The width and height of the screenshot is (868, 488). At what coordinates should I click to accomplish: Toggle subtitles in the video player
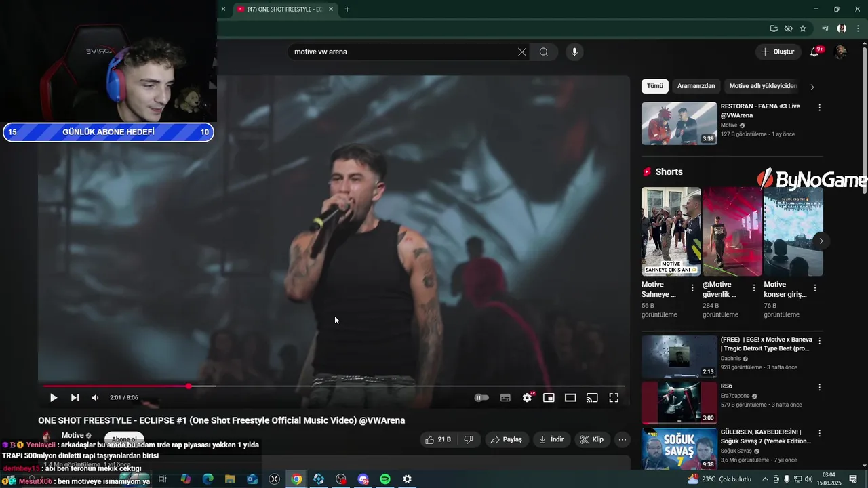(505, 398)
